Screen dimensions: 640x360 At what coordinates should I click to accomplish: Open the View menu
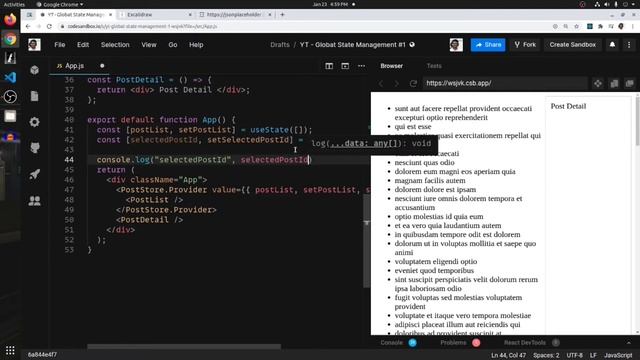tap(149, 44)
